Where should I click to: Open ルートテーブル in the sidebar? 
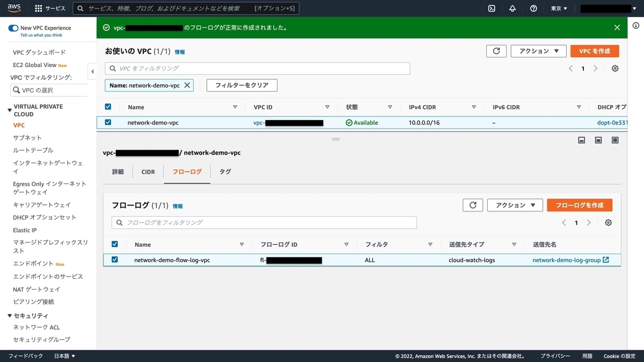pyautogui.click(x=33, y=150)
